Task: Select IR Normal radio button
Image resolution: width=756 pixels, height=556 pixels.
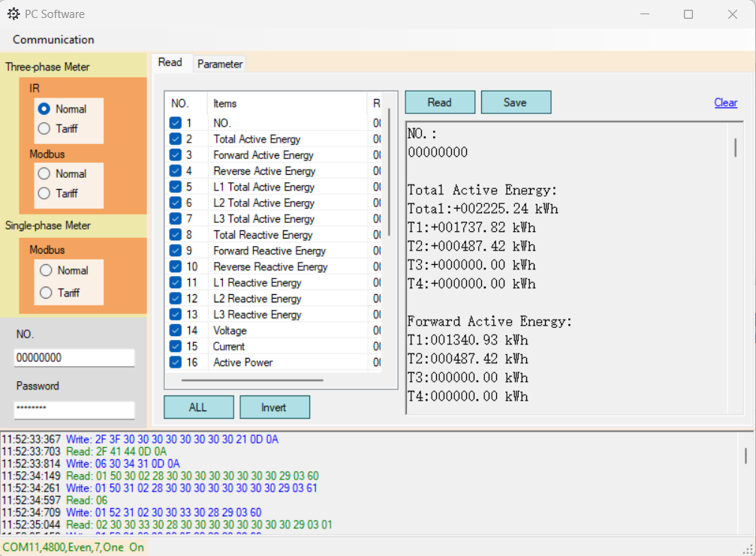Action: click(x=44, y=109)
